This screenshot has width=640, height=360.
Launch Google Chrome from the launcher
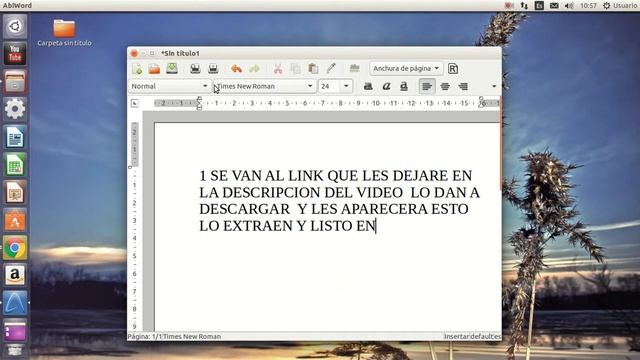point(15,248)
